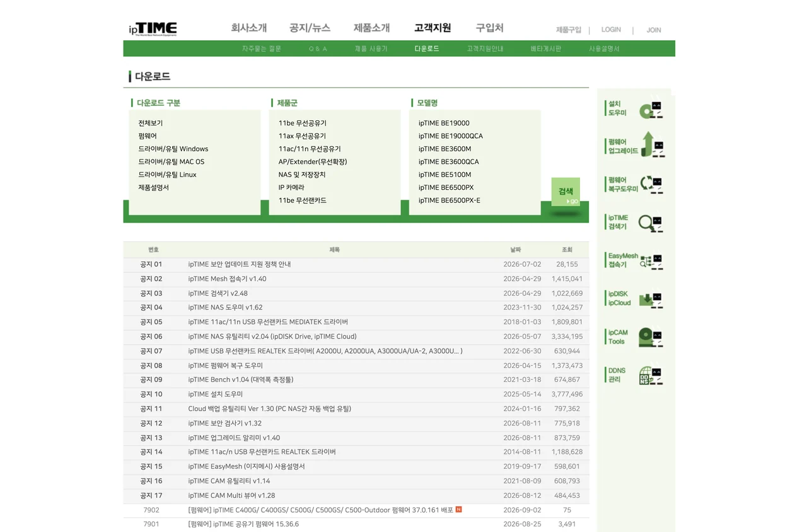This screenshot has height=532, width=807.
Task: Go to 자주묻는 질문 submenu
Action: point(262,49)
